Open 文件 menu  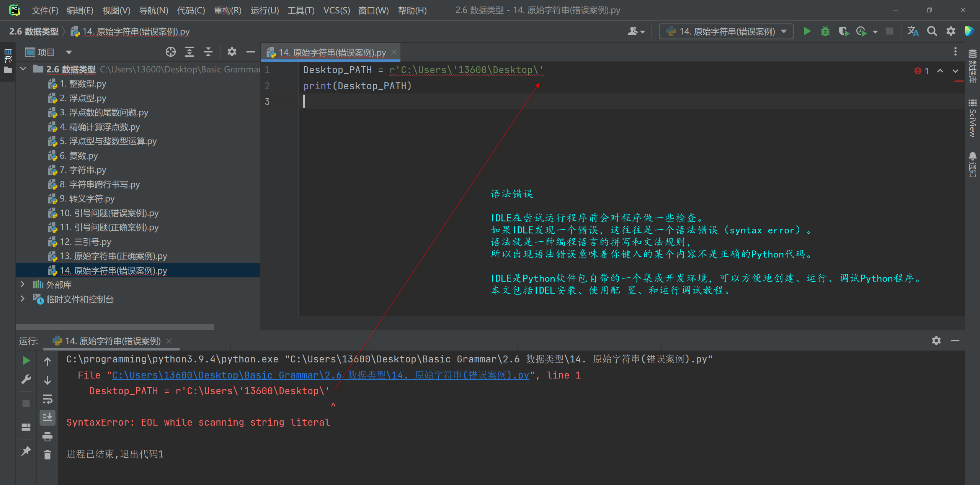point(45,10)
